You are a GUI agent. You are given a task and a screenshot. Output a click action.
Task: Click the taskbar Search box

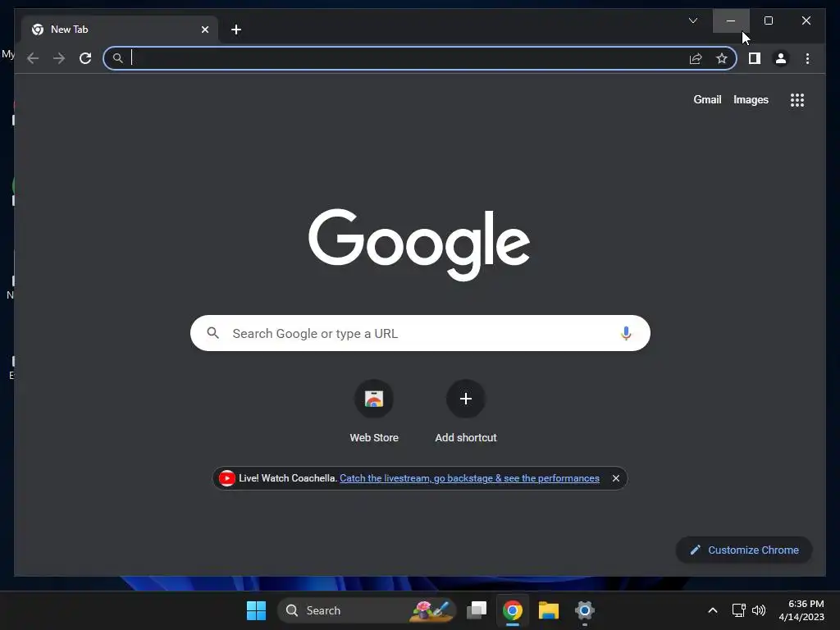pyautogui.click(x=367, y=610)
